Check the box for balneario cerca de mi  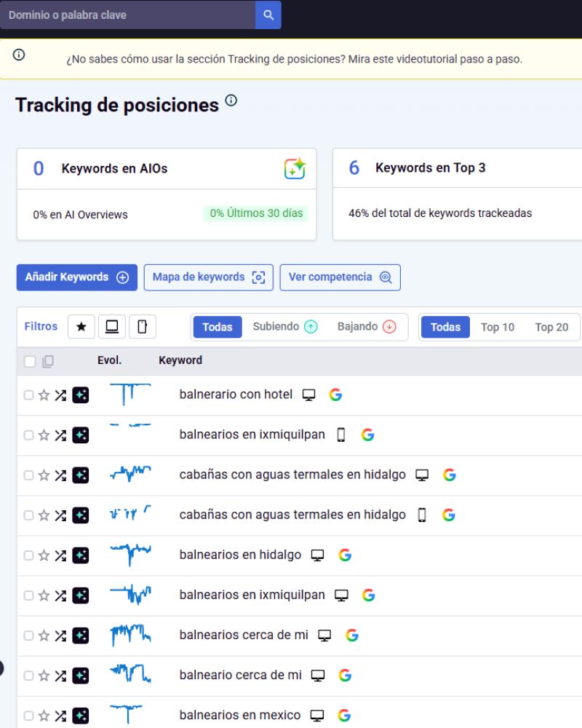coord(29,676)
